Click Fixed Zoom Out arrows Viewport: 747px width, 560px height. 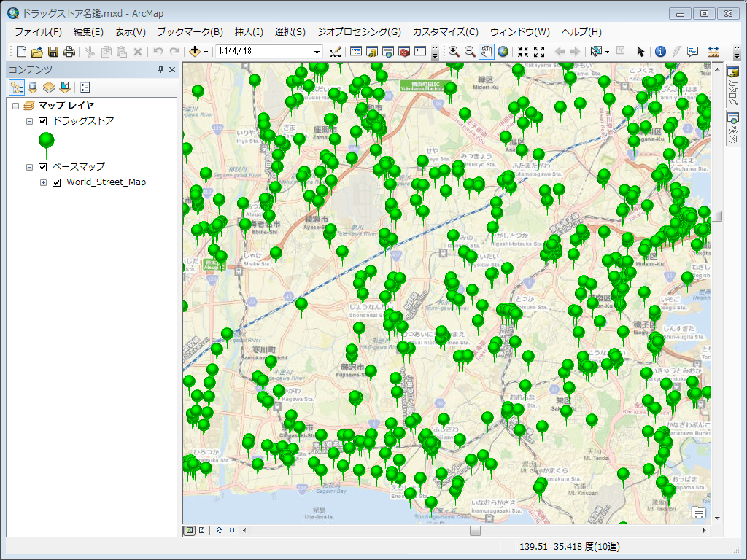tap(539, 52)
